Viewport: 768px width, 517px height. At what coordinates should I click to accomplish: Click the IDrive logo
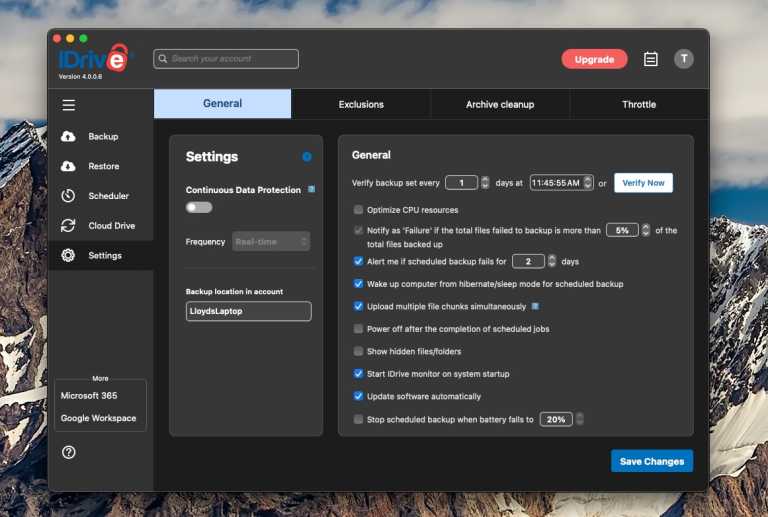point(94,58)
